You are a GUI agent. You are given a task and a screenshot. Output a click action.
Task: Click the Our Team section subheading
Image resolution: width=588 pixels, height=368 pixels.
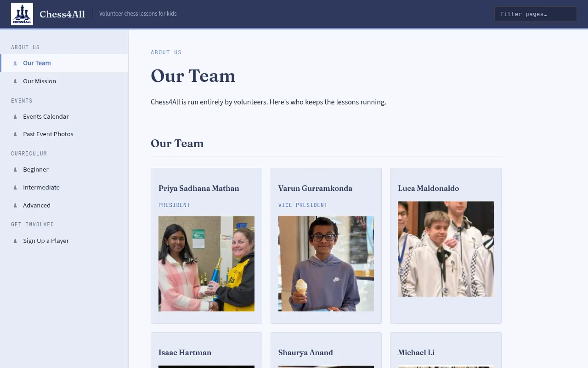[177, 144]
